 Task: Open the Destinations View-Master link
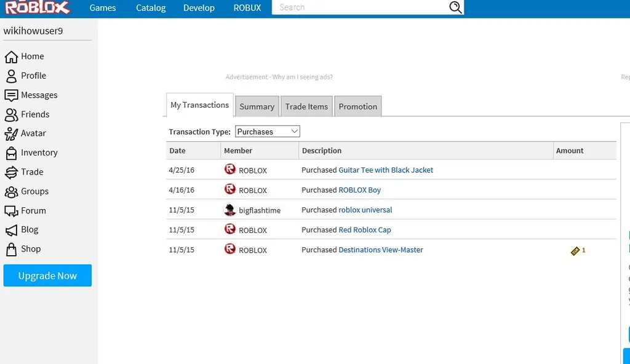(x=381, y=250)
